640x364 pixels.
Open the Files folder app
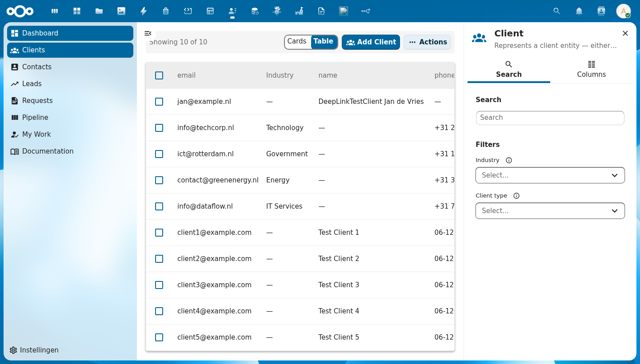coord(99,11)
